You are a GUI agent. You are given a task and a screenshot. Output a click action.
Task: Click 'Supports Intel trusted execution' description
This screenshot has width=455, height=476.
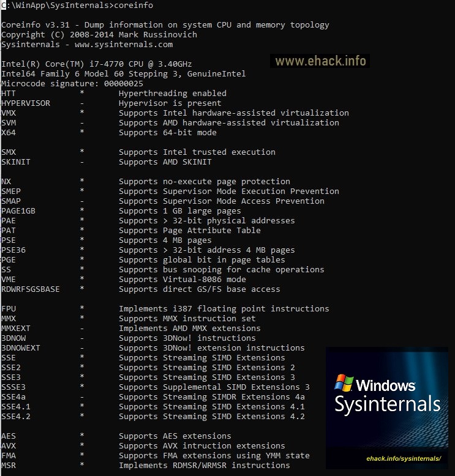(197, 152)
